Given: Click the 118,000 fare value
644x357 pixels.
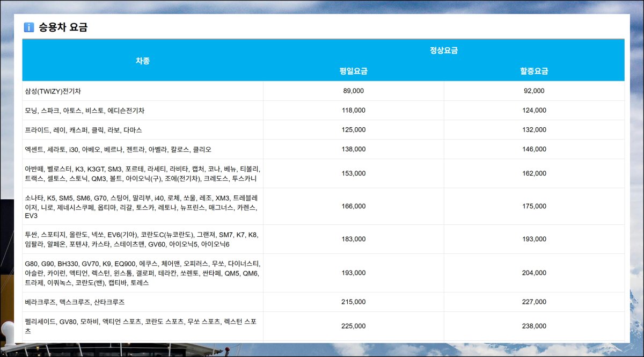Looking at the screenshot, I should pos(354,110).
